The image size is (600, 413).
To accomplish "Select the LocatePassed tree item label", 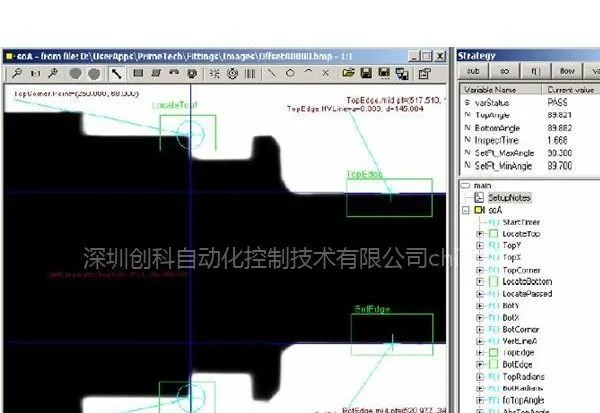I will point(527,294).
